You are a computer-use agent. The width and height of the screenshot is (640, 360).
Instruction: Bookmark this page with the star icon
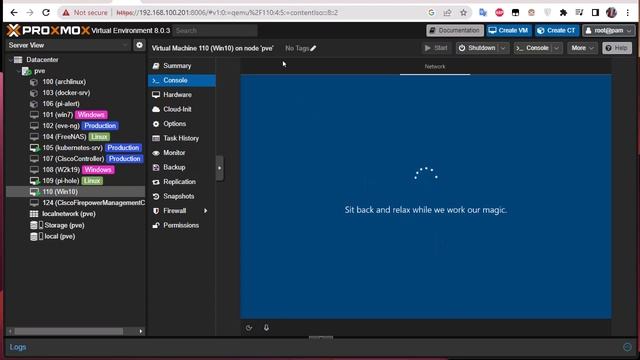(463, 13)
